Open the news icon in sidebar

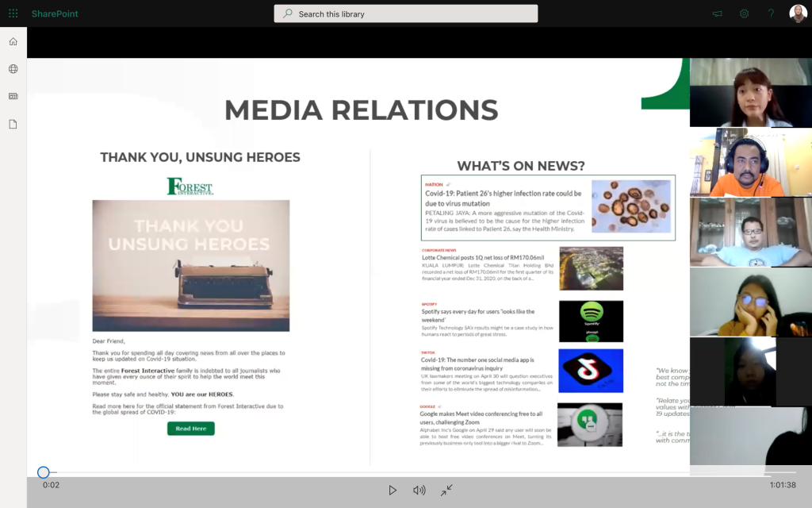13,96
